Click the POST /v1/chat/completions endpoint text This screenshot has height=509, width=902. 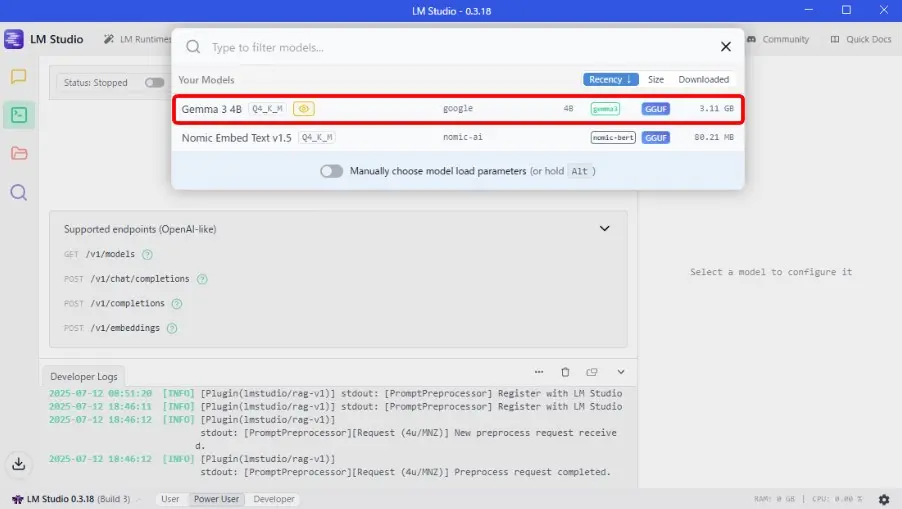(x=127, y=279)
